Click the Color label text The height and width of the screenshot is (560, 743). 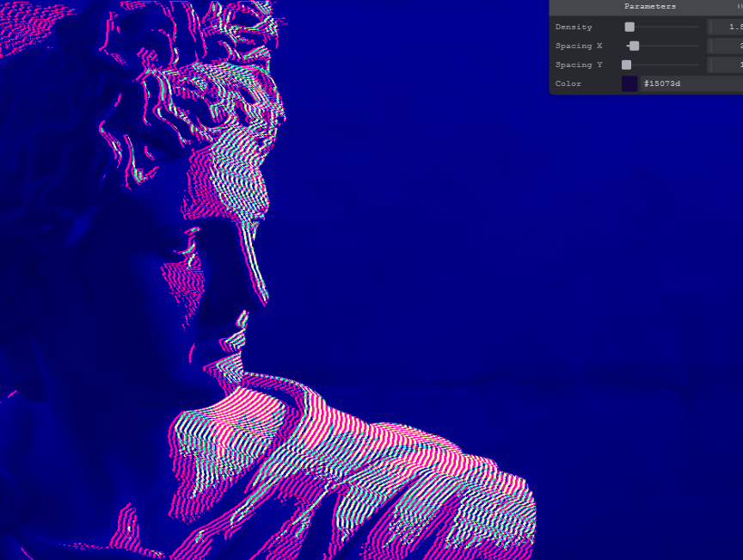[568, 84]
